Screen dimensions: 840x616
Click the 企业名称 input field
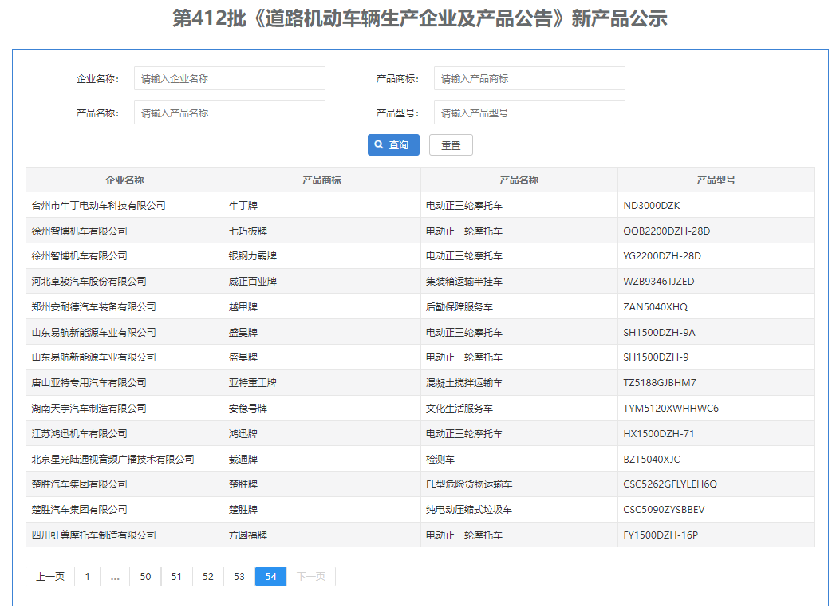click(229, 79)
